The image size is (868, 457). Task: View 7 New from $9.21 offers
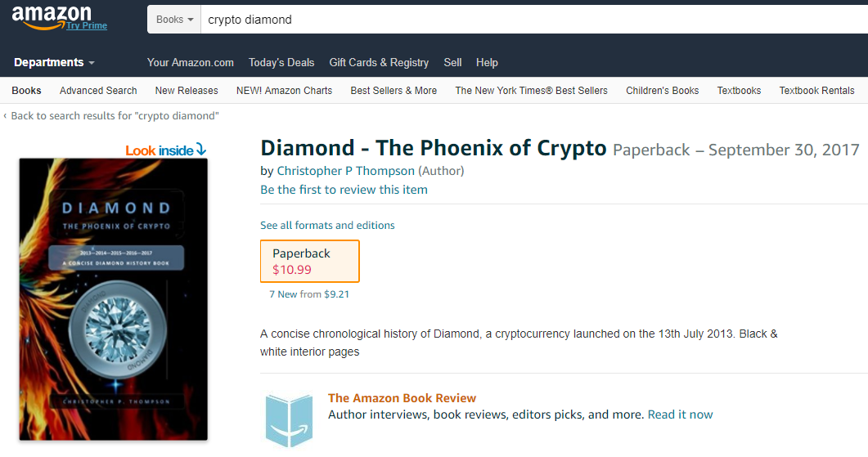tap(309, 294)
